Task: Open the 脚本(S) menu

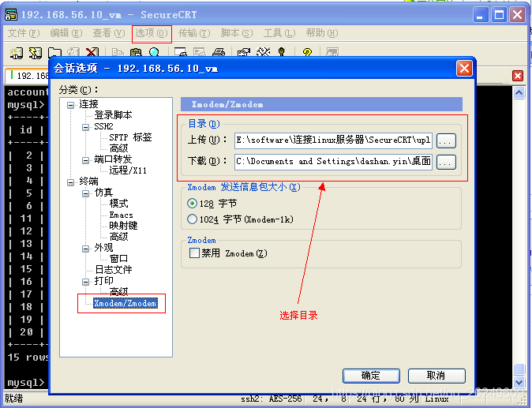Action: (x=237, y=33)
